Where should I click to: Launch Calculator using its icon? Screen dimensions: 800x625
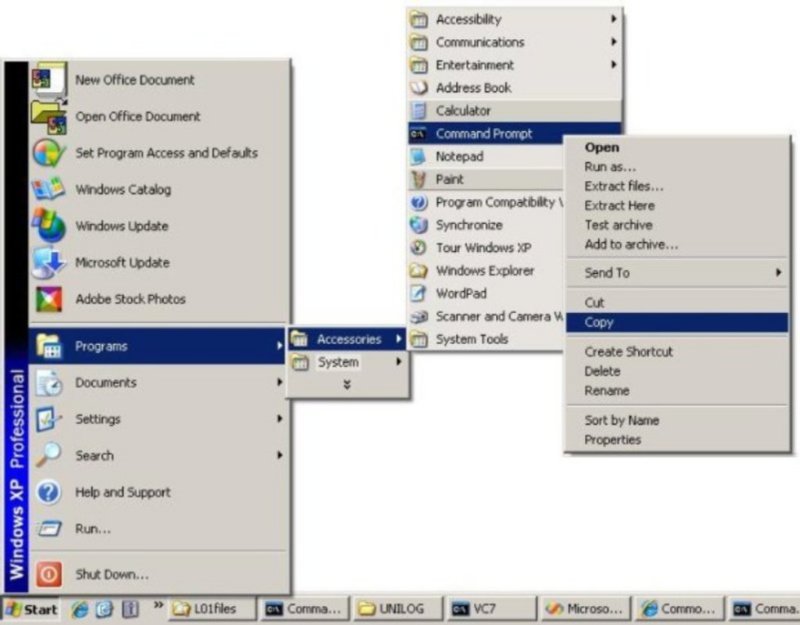(418, 111)
